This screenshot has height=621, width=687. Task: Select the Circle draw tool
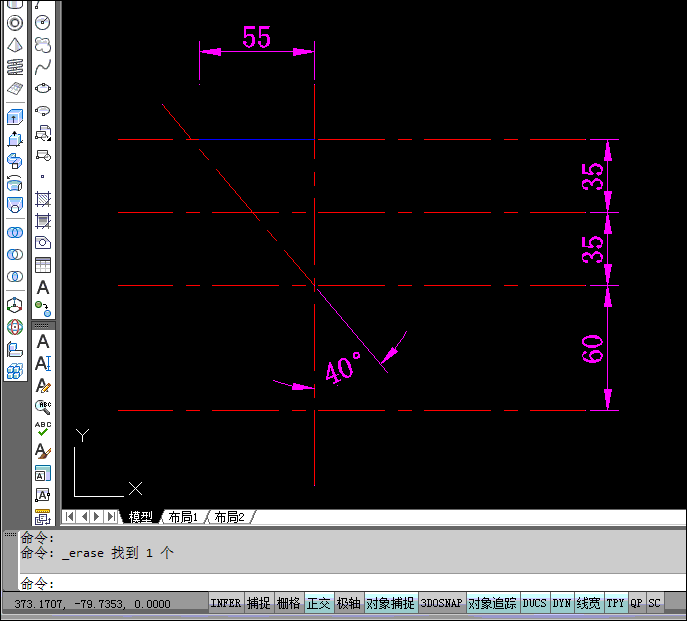(x=43, y=22)
